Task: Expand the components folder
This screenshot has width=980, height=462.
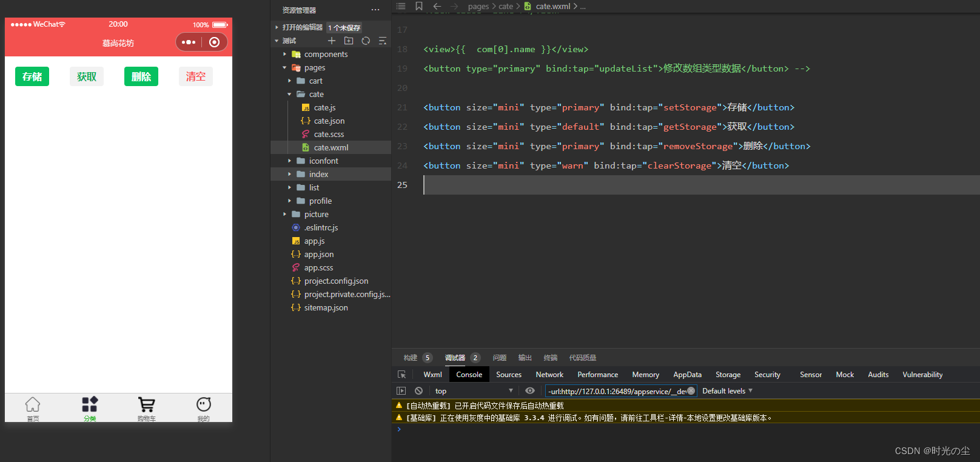Action: click(x=284, y=54)
